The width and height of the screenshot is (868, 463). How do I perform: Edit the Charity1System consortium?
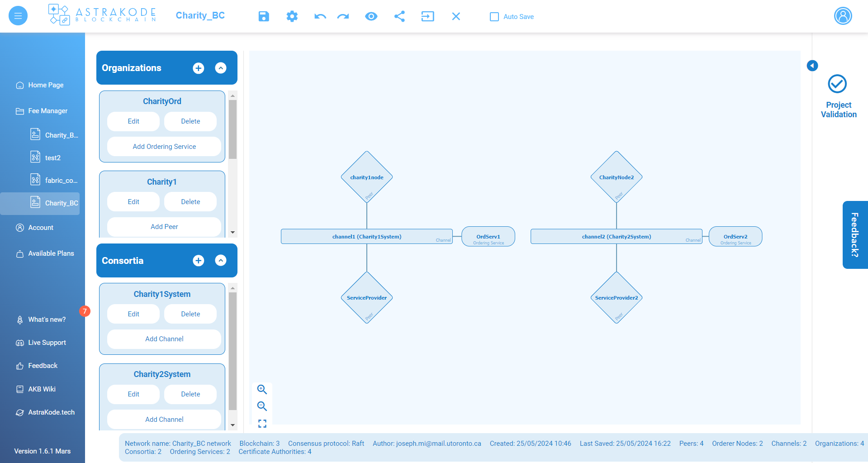click(133, 314)
